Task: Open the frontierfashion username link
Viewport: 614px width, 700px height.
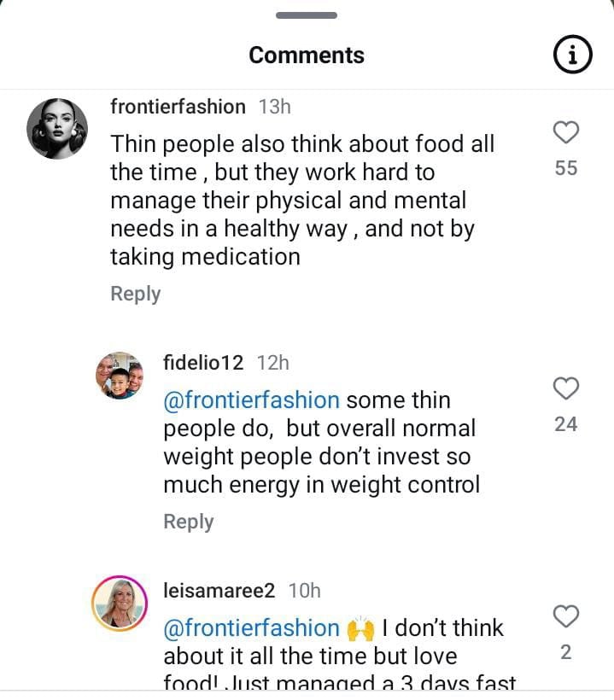Action: tap(178, 107)
